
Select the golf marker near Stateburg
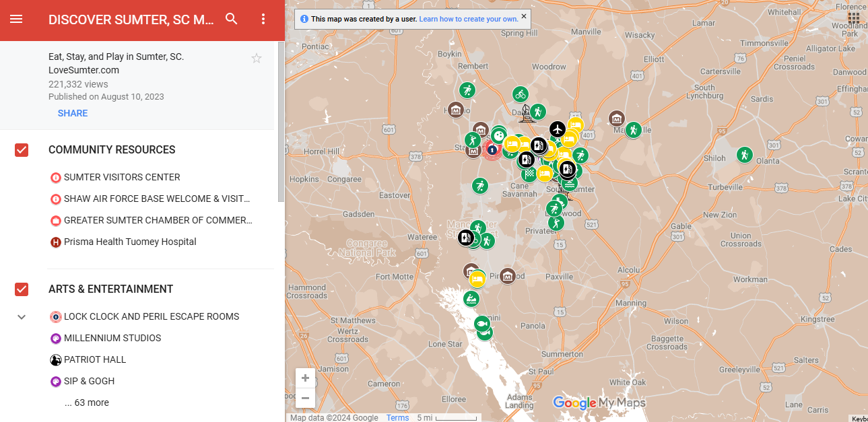[x=473, y=140]
